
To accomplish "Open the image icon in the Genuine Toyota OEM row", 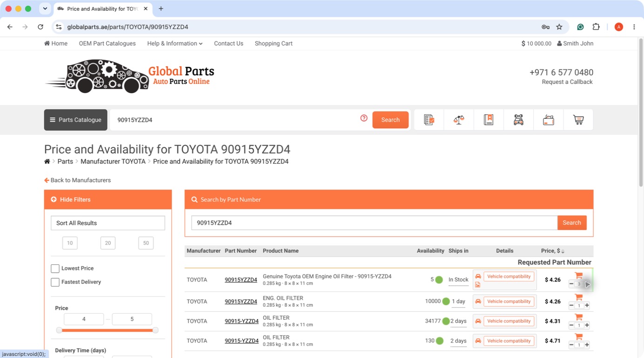I will click(478, 284).
